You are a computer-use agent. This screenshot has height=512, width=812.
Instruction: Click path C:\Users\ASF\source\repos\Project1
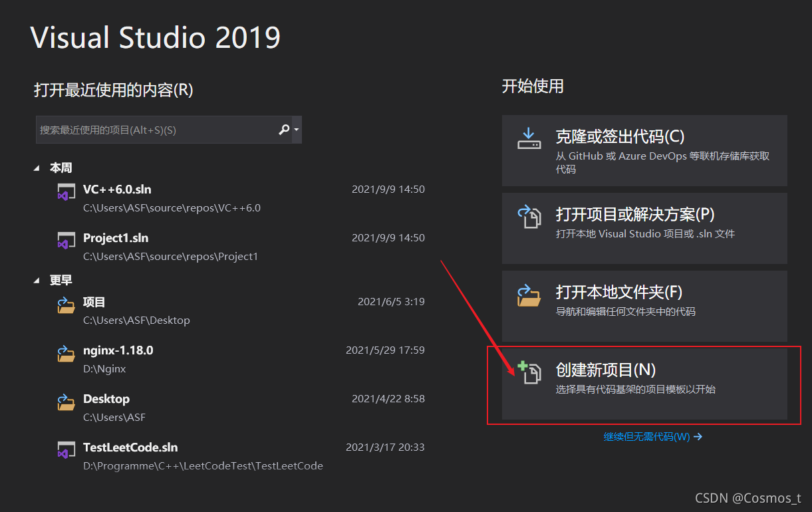click(x=170, y=256)
